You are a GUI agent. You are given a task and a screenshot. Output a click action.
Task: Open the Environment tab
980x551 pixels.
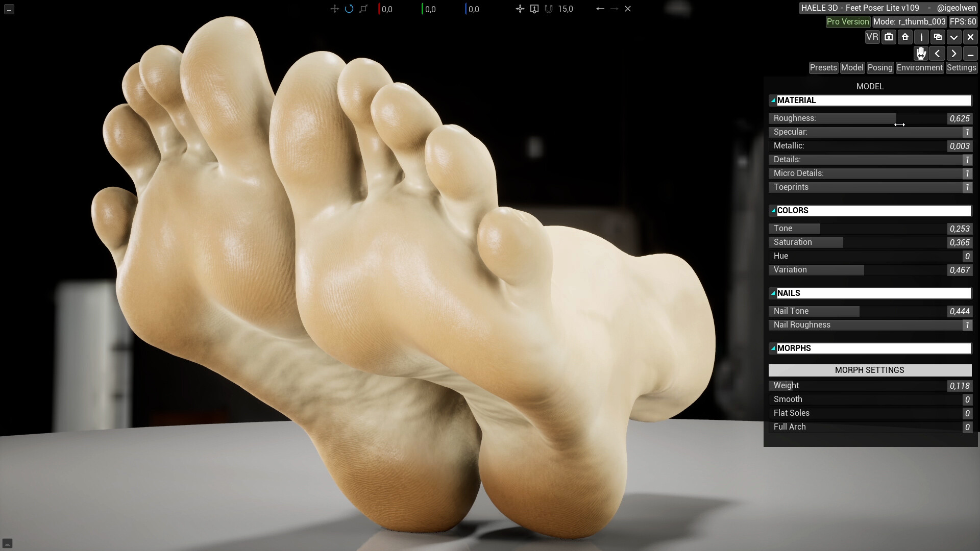point(919,67)
